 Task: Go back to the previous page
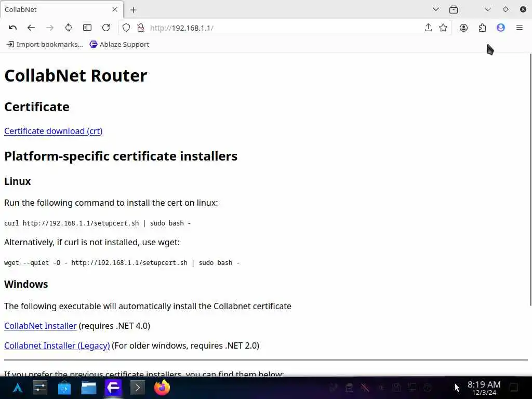[x=31, y=28]
